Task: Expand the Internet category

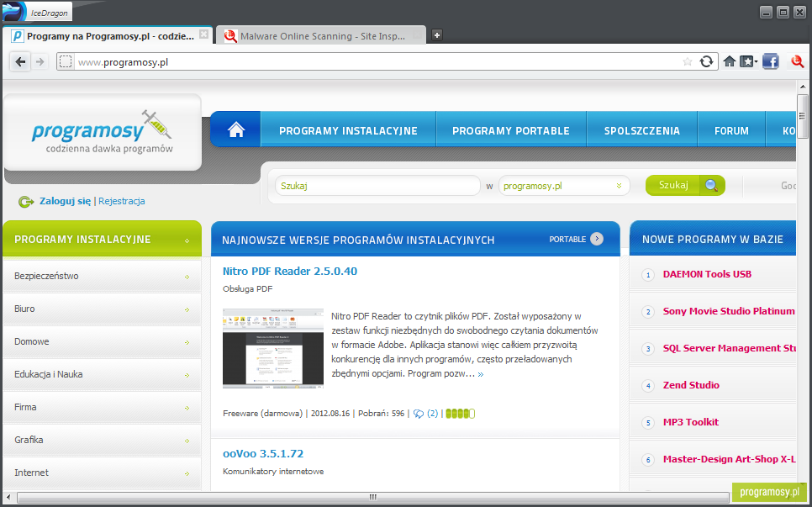Action: (102, 473)
